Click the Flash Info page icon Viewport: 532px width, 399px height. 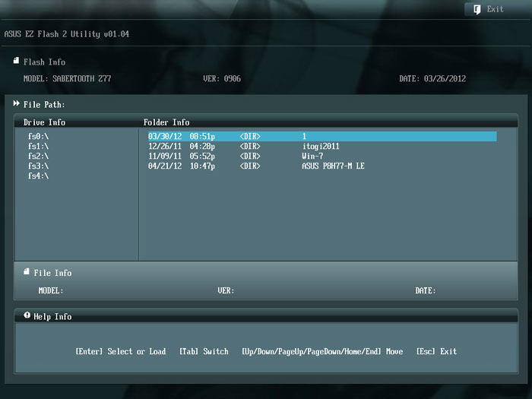[16, 61]
